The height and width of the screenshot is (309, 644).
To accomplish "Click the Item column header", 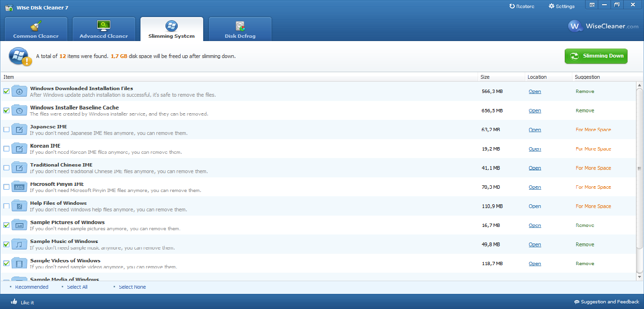I will coord(239,77).
